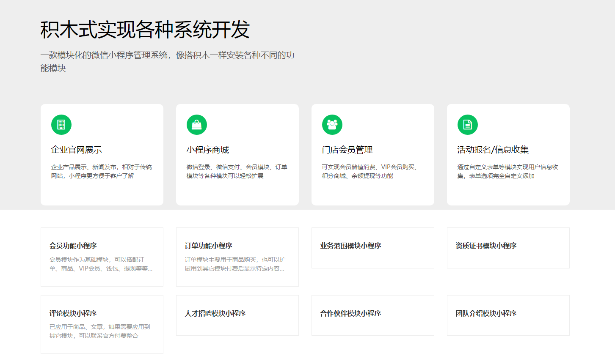The height and width of the screenshot is (364, 615).
Task: Click the shopping bag icon above 小程序商城
Action: click(x=196, y=124)
